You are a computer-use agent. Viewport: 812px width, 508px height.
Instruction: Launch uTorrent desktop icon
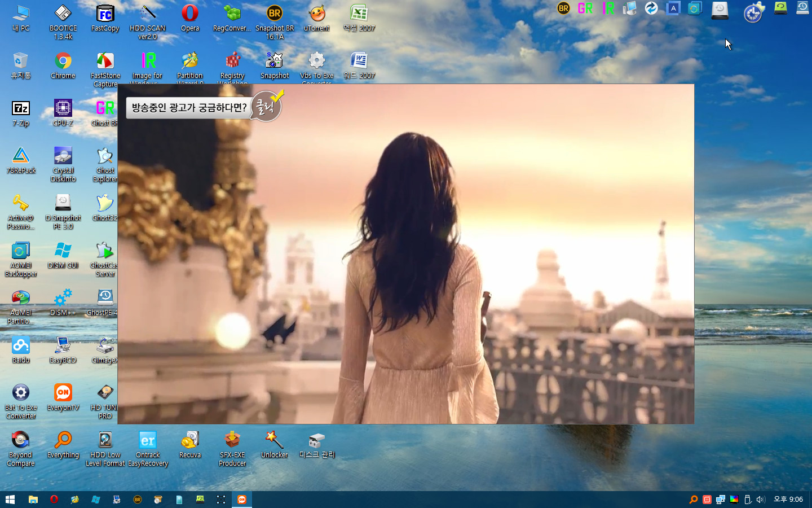tap(317, 18)
